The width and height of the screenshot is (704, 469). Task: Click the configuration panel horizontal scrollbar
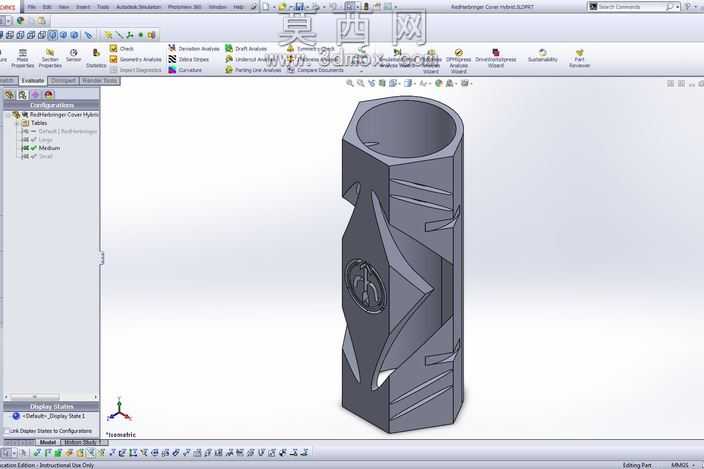tap(35, 397)
